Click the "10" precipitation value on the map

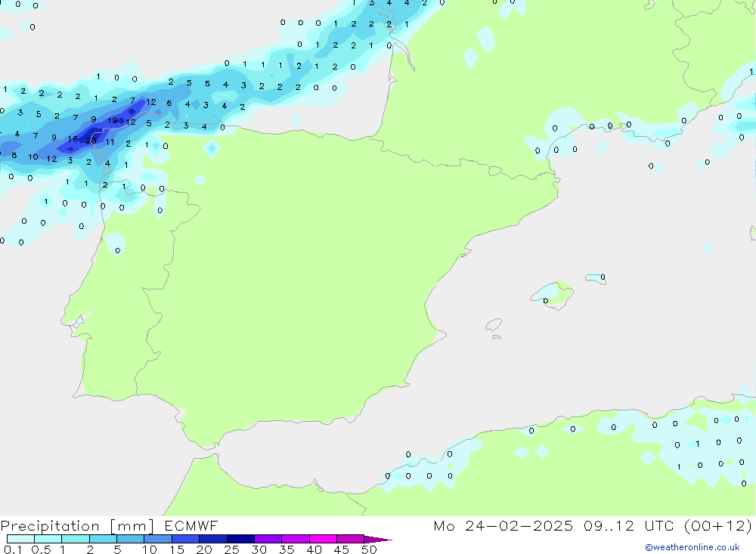click(x=33, y=156)
